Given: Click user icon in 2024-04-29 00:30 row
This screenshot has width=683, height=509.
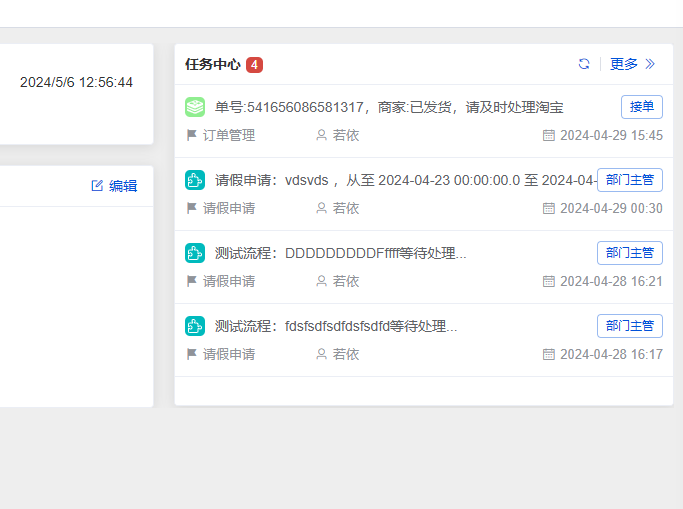Looking at the screenshot, I should [x=321, y=208].
